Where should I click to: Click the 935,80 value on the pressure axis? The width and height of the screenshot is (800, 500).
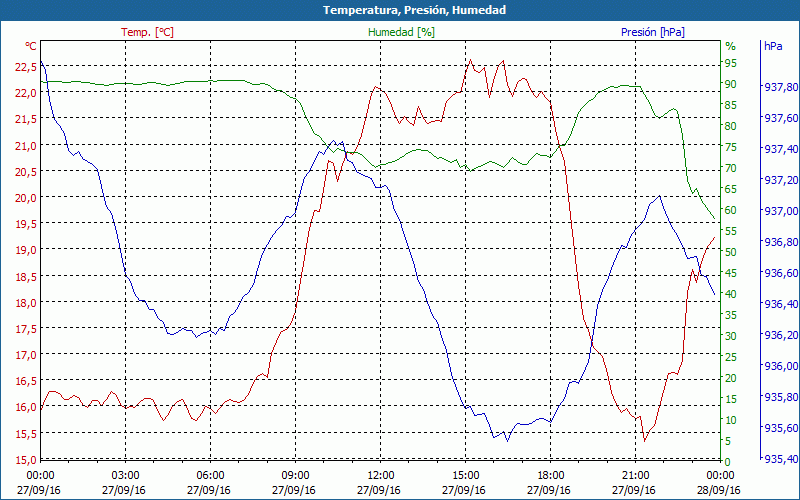pyautogui.click(x=781, y=397)
